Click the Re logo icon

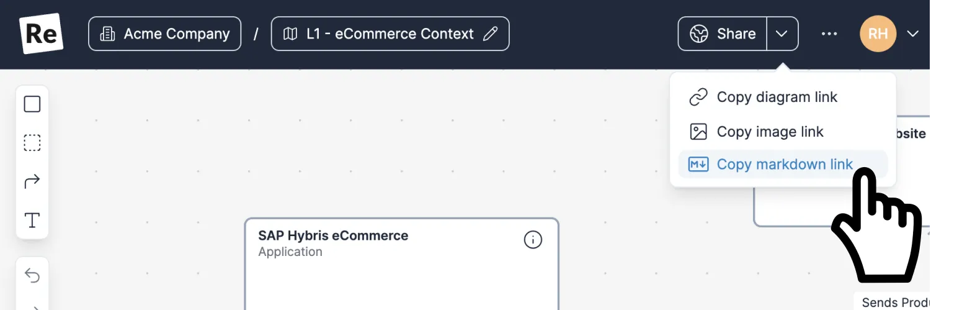41,34
